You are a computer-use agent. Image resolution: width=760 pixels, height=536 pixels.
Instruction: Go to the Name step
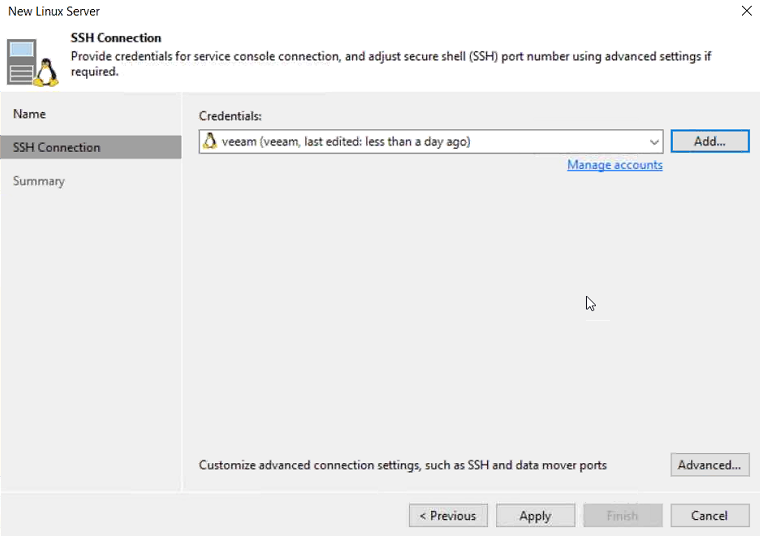pos(29,114)
